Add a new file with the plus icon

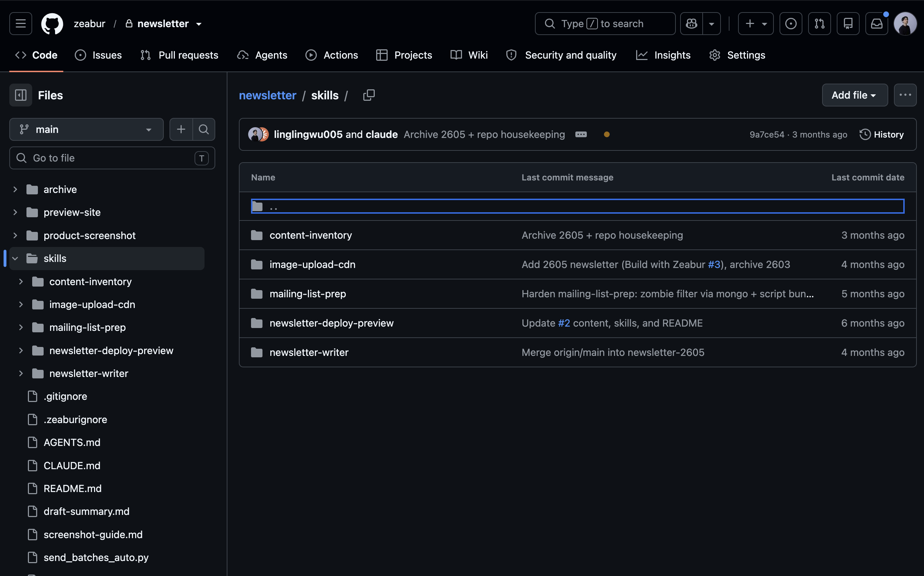coord(181,129)
